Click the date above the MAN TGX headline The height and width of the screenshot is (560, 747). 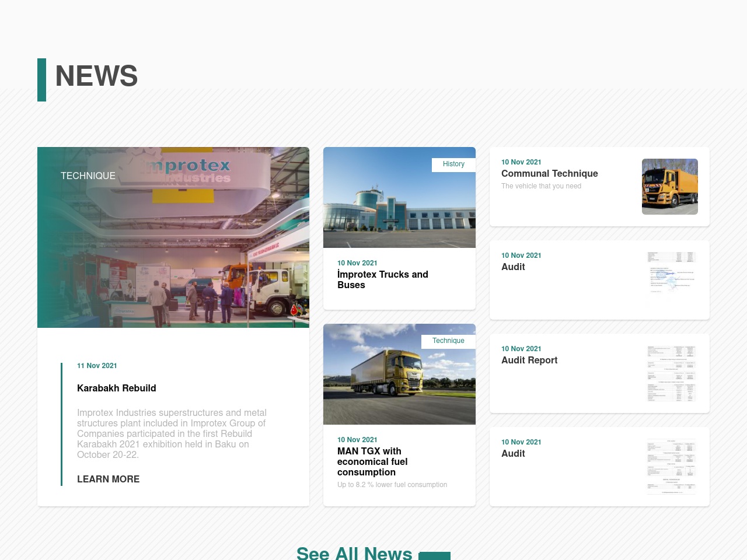pyautogui.click(x=357, y=440)
